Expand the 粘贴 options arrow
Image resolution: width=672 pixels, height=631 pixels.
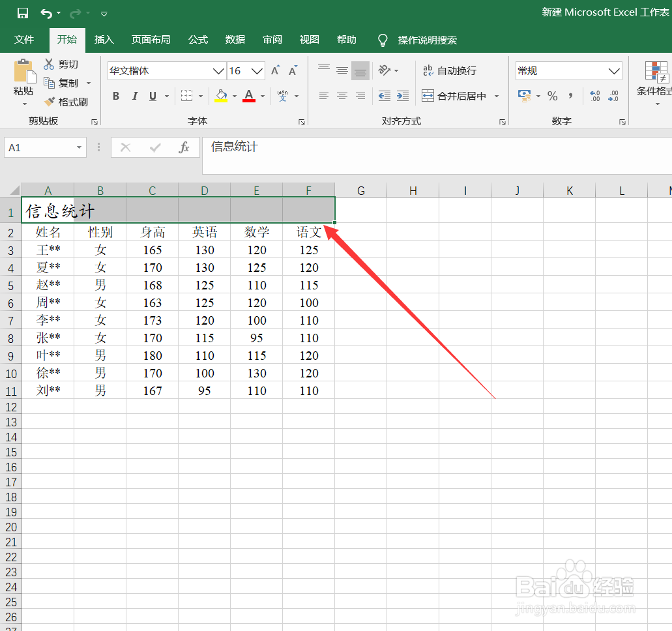(24, 104)
